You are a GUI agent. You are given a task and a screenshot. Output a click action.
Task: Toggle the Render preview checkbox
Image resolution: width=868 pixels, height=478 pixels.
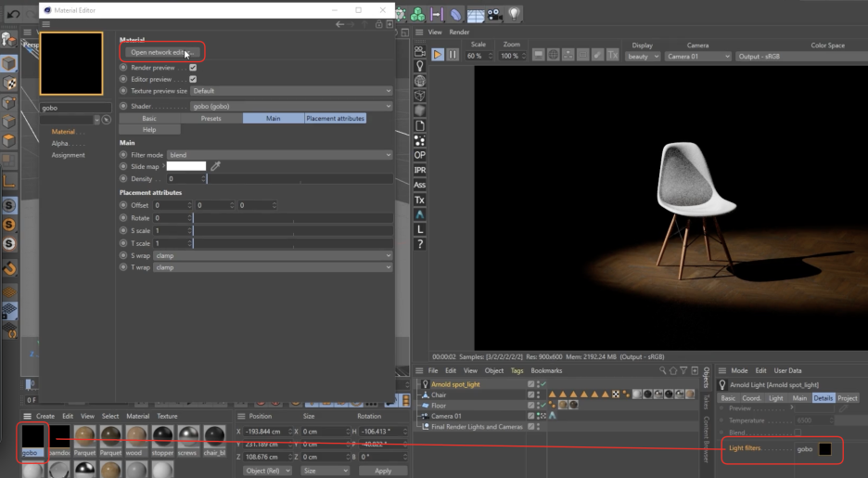tap(193, 68)
